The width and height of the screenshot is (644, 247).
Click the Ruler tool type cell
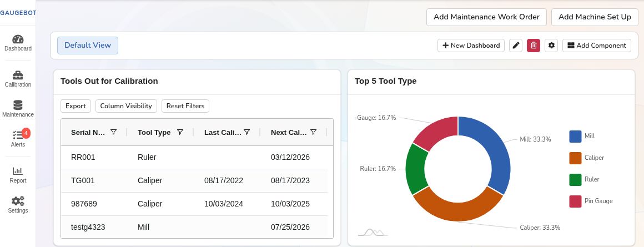pyautogui.click(x=147, y=158)
